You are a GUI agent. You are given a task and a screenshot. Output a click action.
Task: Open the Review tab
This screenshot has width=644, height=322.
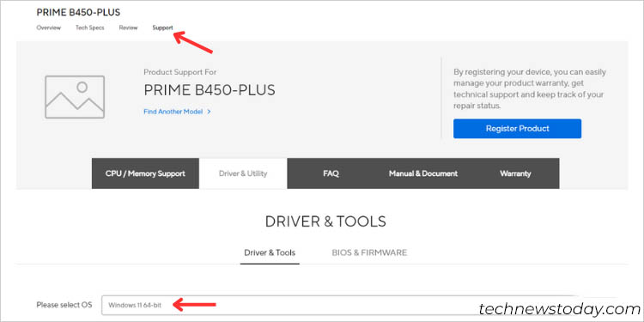pos(128,28)
